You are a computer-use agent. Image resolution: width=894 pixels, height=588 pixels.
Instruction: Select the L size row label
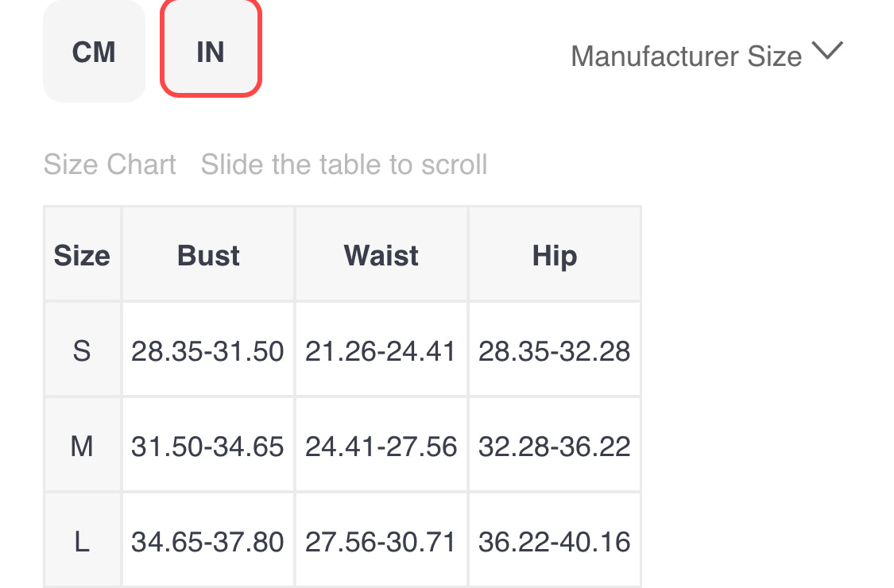82,540
